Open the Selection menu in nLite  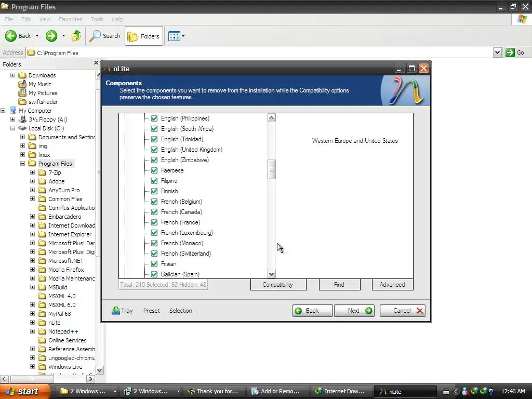tap(180, 311)
